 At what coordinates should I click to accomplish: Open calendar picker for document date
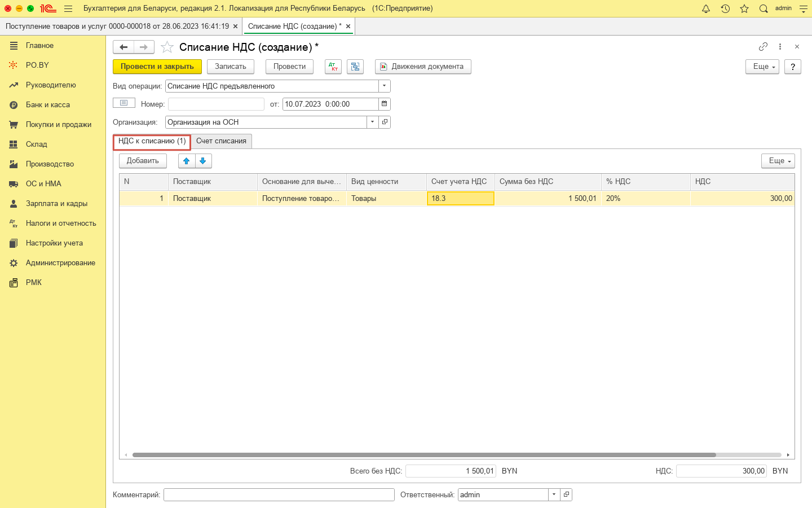point(385,104)
